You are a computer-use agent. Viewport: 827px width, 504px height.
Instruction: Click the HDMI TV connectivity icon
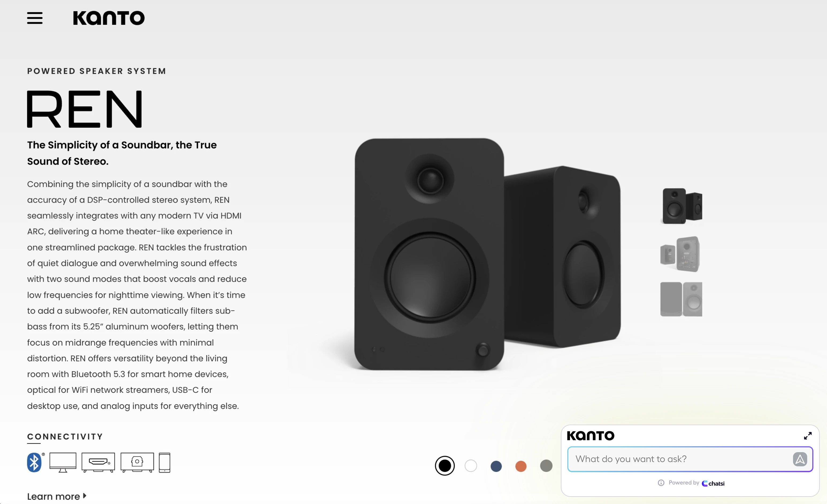click(x=98, y=462)
